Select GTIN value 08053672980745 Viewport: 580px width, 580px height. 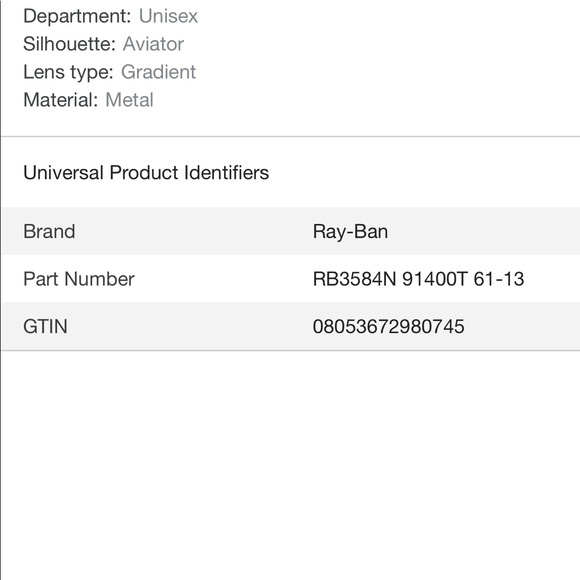click(388, 327)
